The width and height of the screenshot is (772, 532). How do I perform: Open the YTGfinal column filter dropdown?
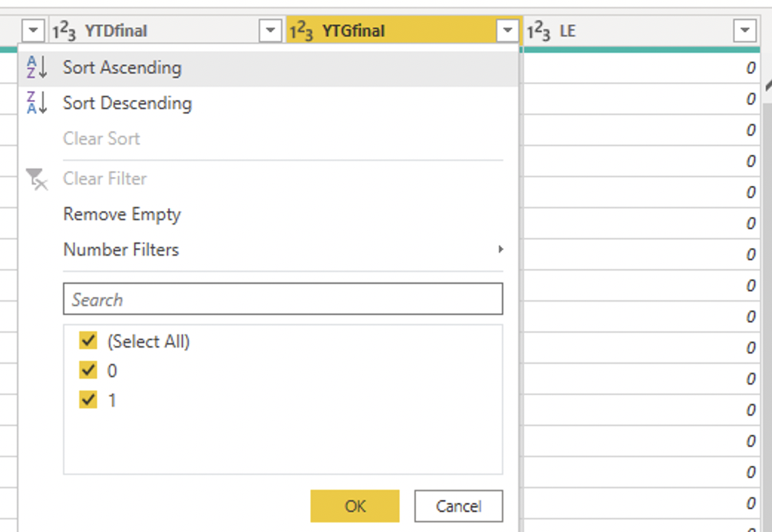click(507, 30)
